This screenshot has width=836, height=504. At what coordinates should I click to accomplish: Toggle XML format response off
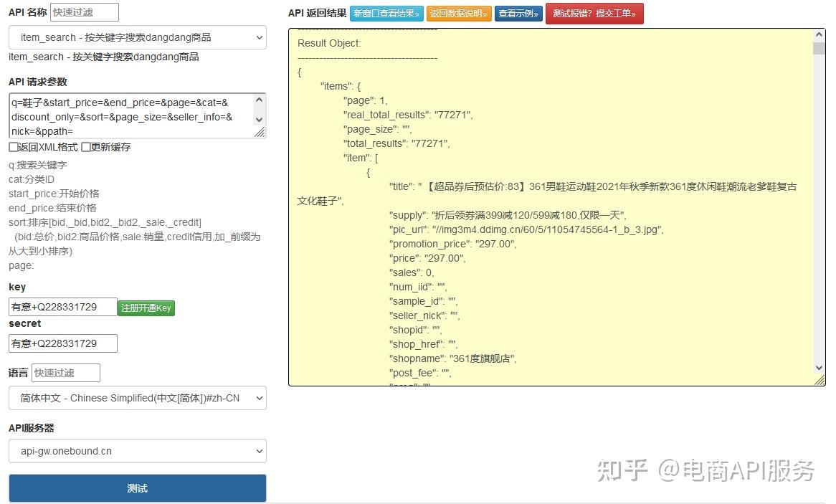13,147
